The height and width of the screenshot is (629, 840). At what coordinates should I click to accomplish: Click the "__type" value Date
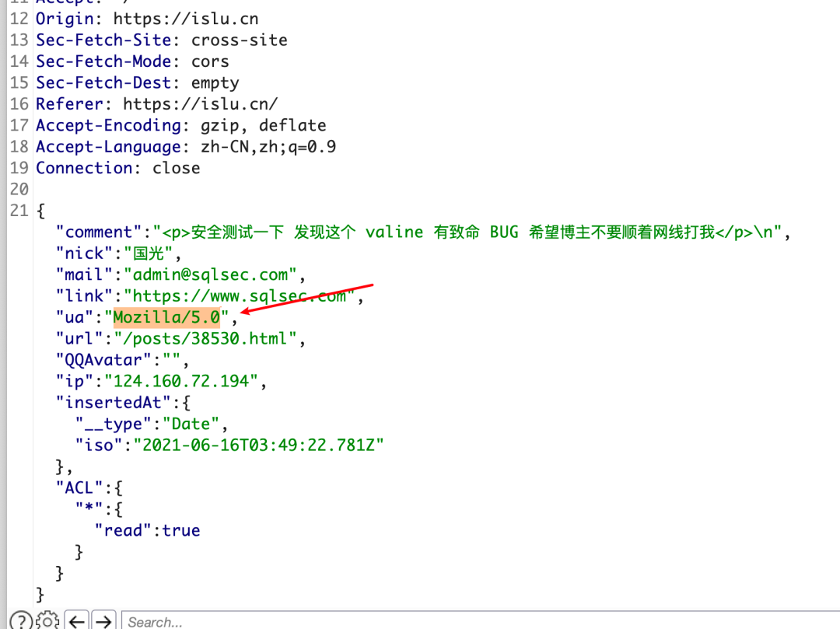(191, 424)
